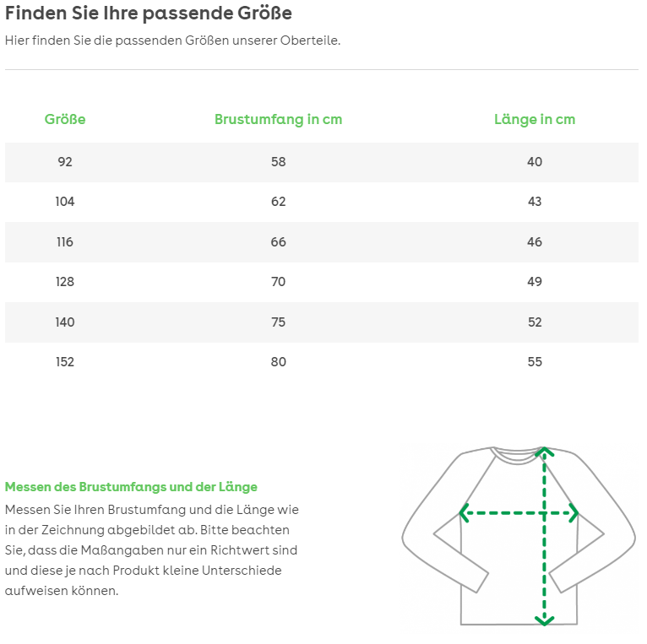Image resolution: width=647 pixels, height=644 pixels.
Task: Click the Messen des Brustumfangs und der Länge heading
Action: coord(131,487)
